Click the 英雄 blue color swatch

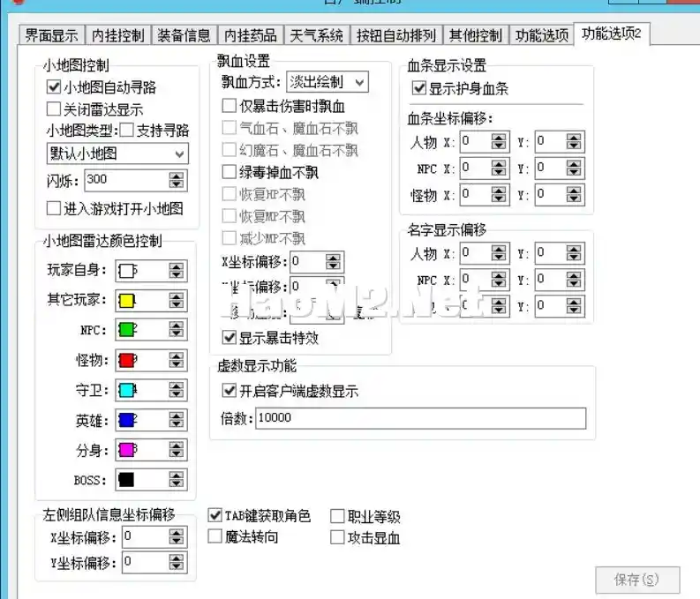point(127,420)
